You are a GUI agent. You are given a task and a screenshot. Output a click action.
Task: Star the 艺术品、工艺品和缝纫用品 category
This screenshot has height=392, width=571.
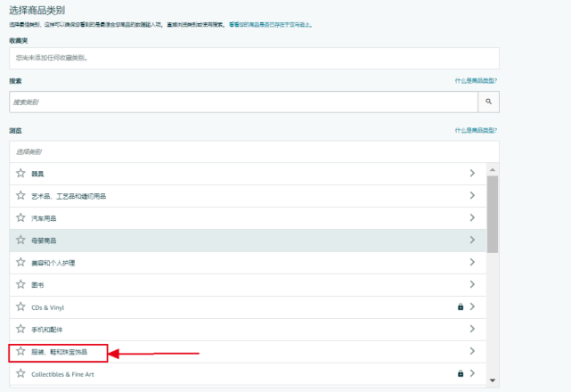20,195
